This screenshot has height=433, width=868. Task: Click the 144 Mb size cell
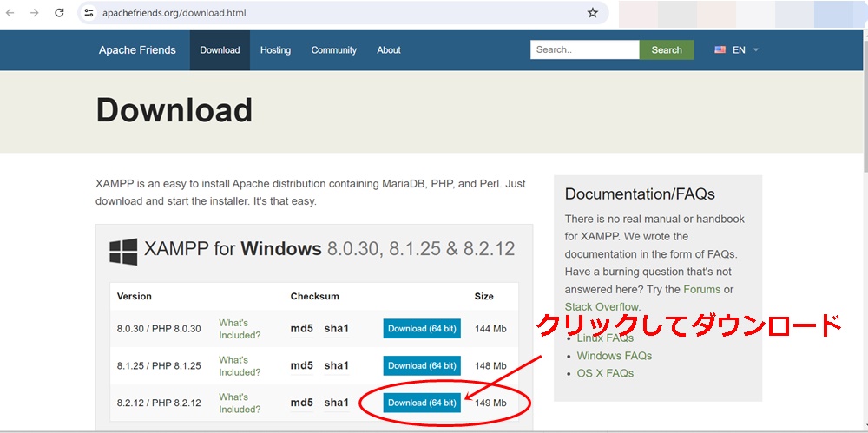(x=490, y=329)
